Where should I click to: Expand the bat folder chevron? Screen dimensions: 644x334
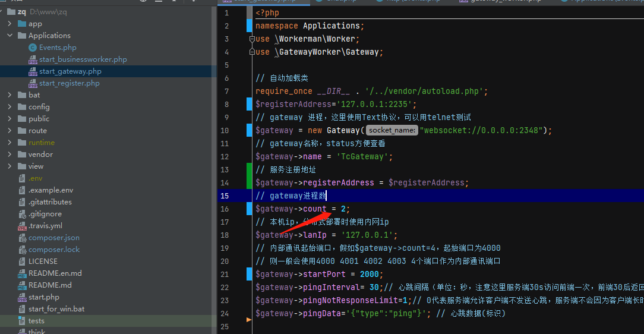click(x=10, y=95)
